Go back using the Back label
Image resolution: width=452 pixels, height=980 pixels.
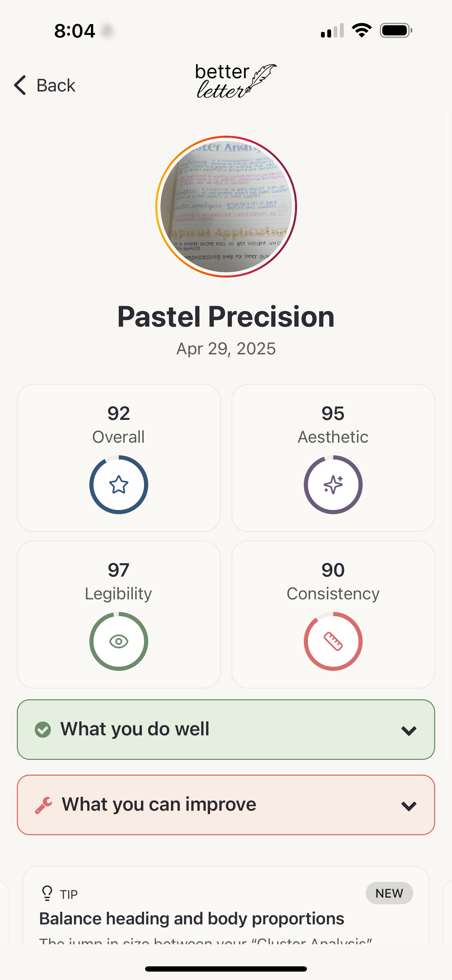click(x=56, y=85)
